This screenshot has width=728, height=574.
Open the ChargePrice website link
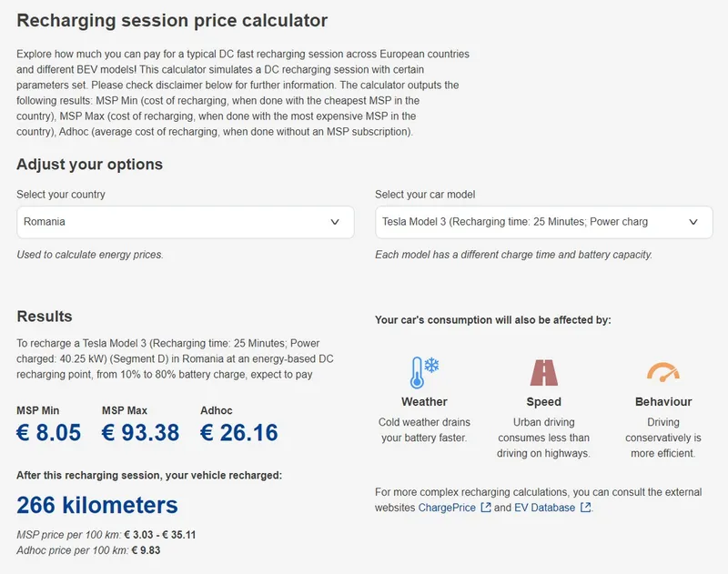[x=447, y=508]
